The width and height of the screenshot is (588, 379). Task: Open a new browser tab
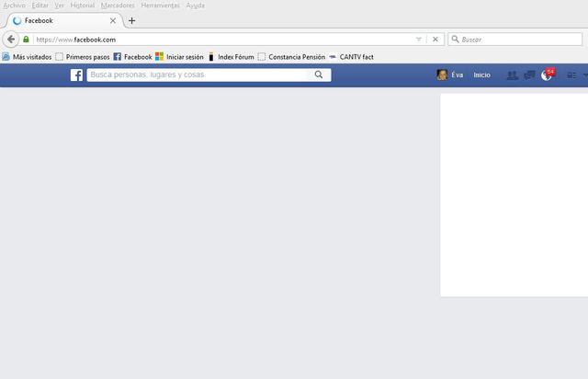point(131,20)
